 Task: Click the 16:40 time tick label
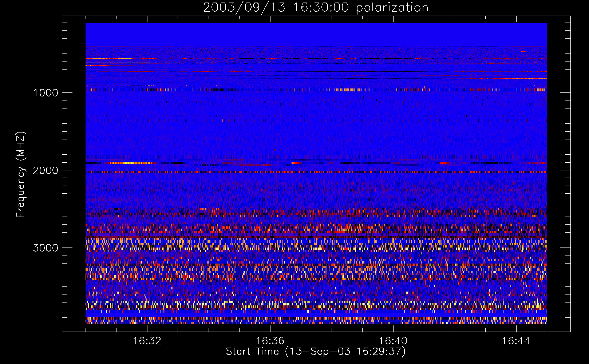[393, 341]
